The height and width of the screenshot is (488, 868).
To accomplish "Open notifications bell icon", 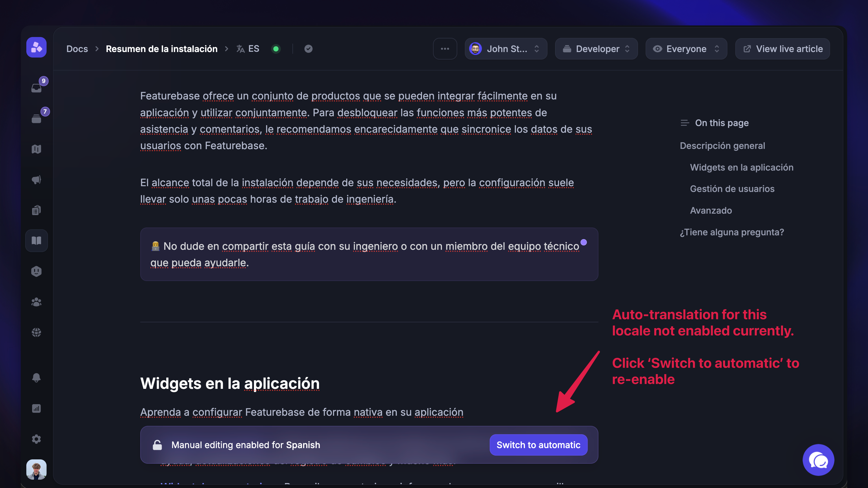I will (x=36, y=378).
